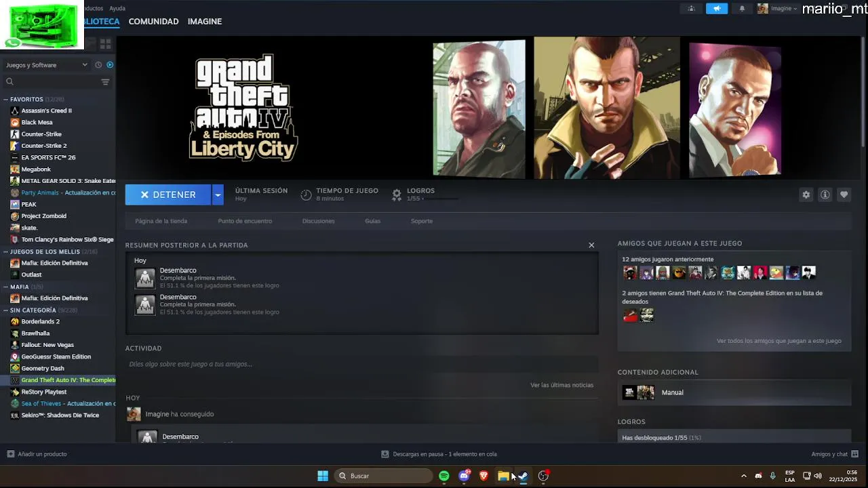Open the Soporte tab
This screenshot has height=488, width=868.
click(x=421, y=221)
